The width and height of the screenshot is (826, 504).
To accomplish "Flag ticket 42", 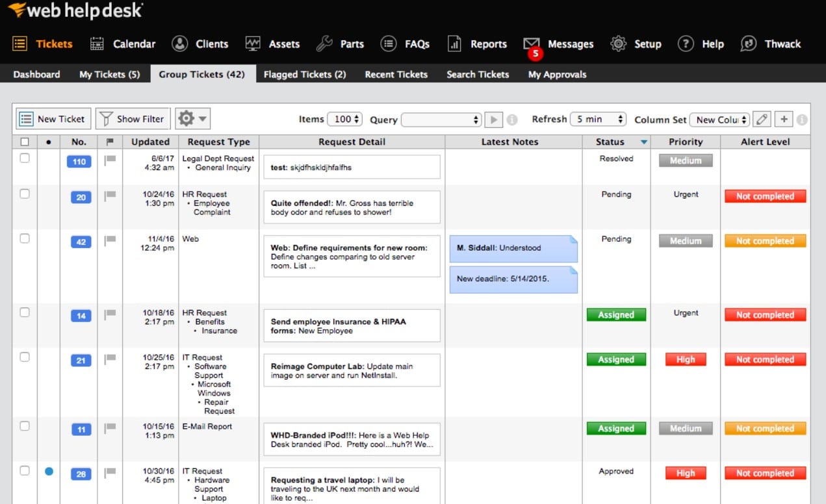I will pos(110,241).
